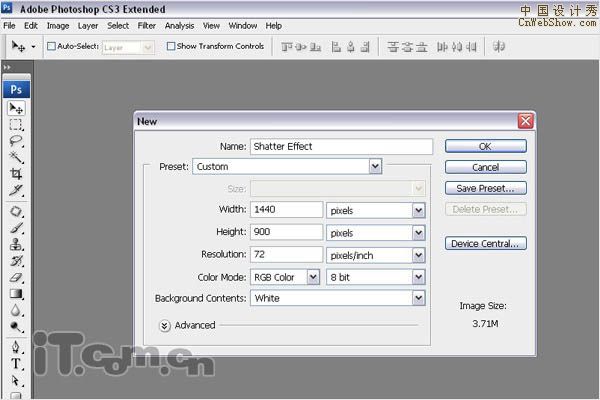Open the File menu
This screenshot has height=400, width=600.
(9, 26)
